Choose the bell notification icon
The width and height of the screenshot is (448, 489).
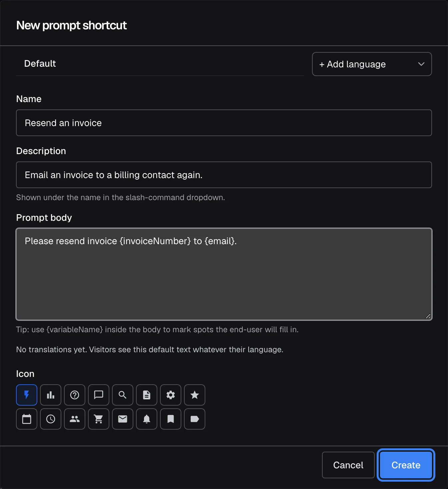(147, 419)
